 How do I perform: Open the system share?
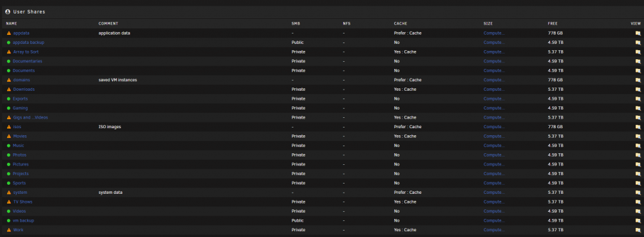(20, 193)
